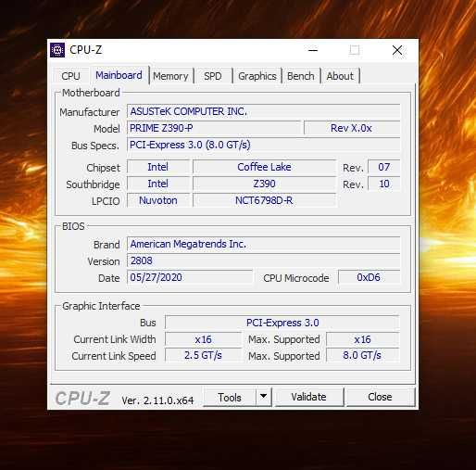
Task: Select the Coffee Lake chipset field
Action: pos(264,167)
